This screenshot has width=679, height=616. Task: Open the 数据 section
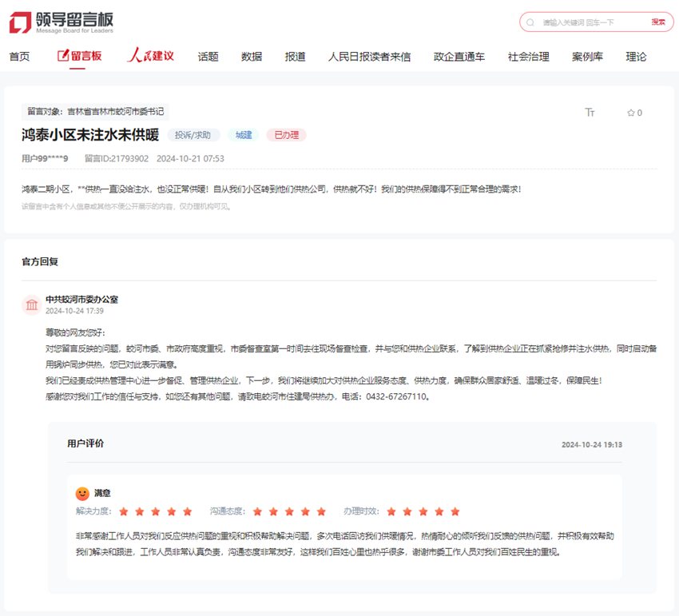(249, 56)
